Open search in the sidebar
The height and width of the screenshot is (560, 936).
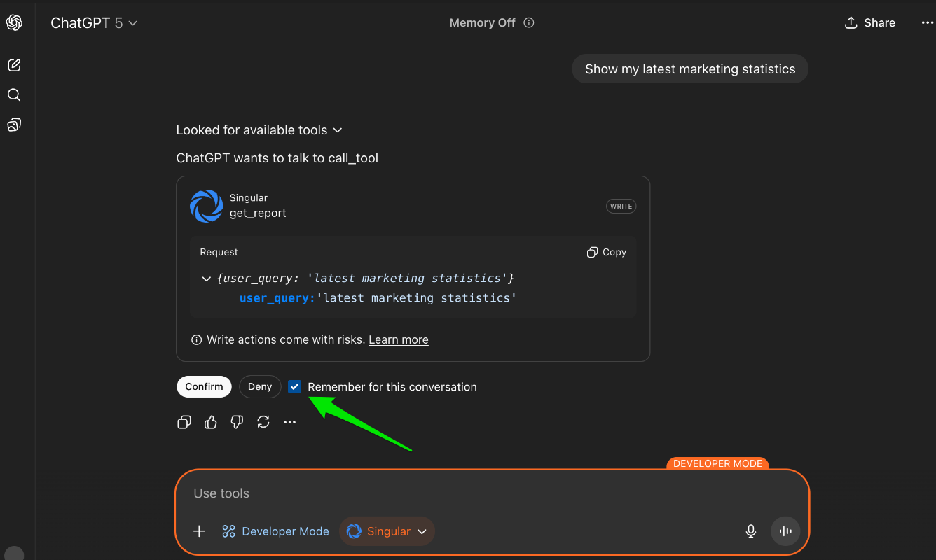pos(14,94)
